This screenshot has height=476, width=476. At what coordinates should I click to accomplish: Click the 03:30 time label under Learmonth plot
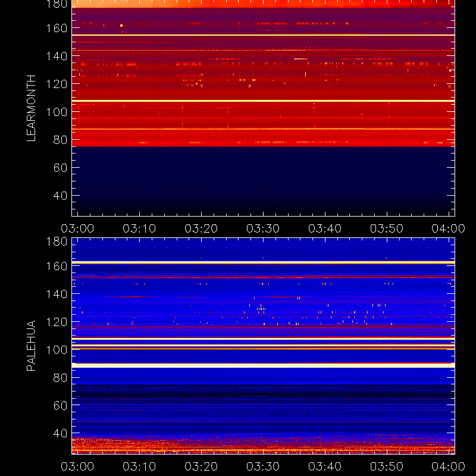pyautogui.click(x=263, y=228)
